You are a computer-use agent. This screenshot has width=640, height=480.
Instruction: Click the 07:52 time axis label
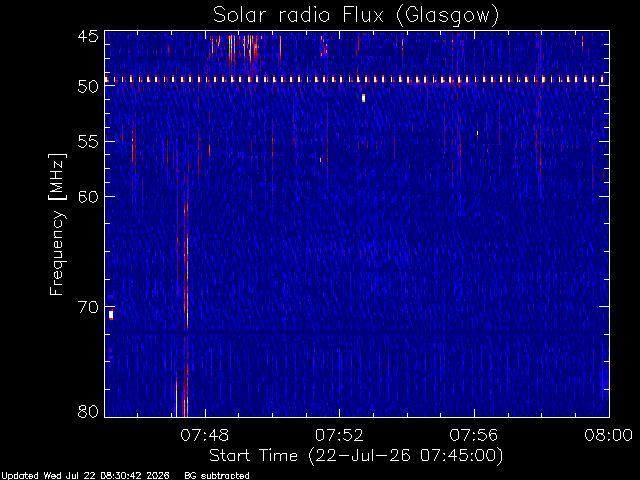(340, 436)
